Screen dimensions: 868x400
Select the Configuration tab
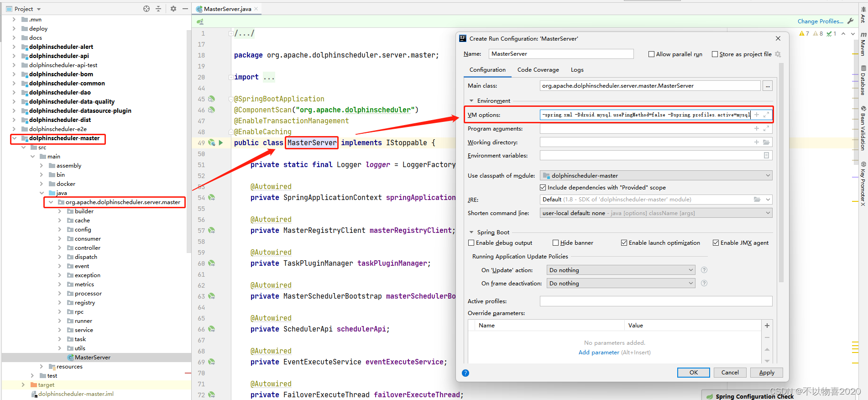tap(487, 70)
